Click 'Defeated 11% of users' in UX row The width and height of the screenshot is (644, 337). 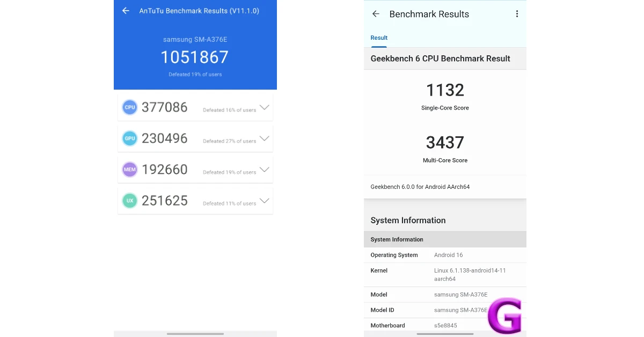pos(229,203)
